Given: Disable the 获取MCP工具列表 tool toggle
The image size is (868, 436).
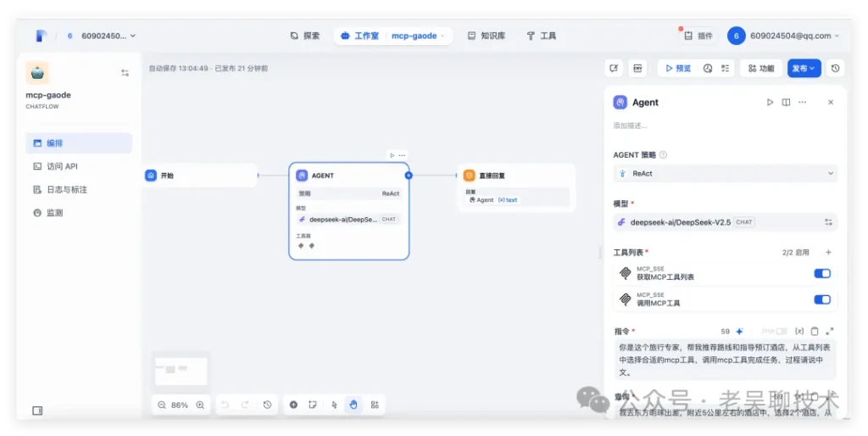Looking at the screenshot, I should [x=821, y=273].
